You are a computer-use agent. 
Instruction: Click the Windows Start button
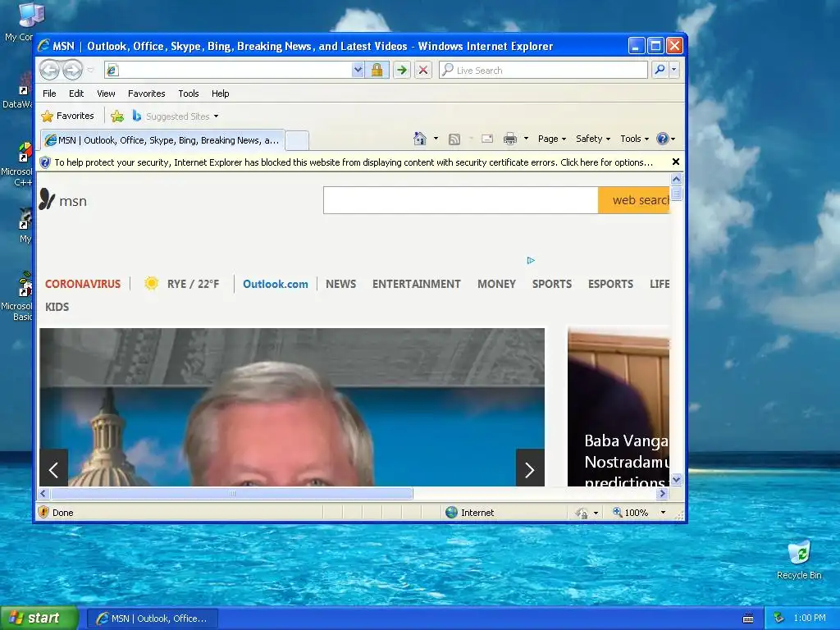coord(39,619)
